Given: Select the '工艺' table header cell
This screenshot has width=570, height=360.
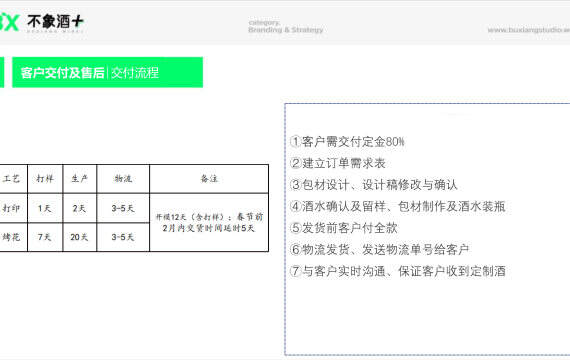Looking at the screenshot, I should tap(13, 179).
